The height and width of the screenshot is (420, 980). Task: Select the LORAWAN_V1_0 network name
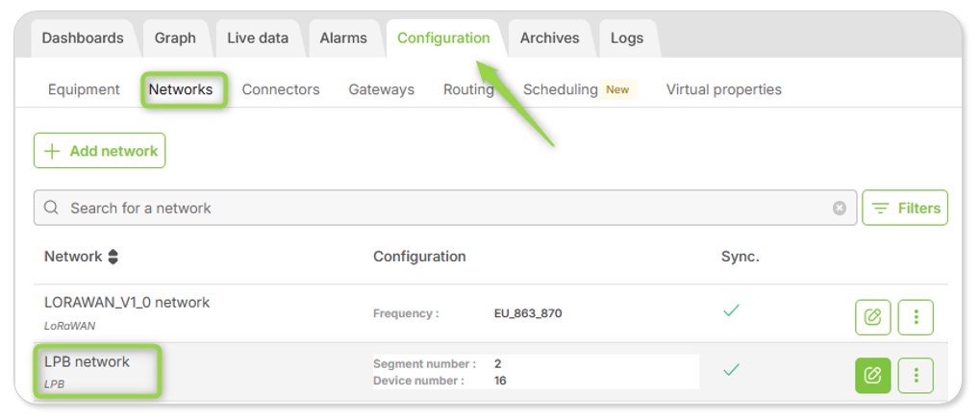click(x=127, y=303)
